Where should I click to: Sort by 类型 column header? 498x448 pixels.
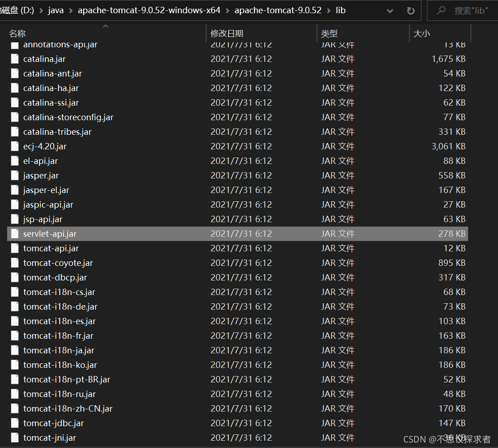[x=363, y=33]
